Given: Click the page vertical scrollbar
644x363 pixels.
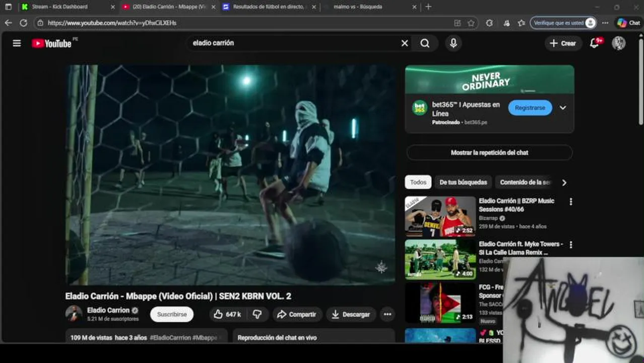Looking at the screenshot, I should point(641,83).
